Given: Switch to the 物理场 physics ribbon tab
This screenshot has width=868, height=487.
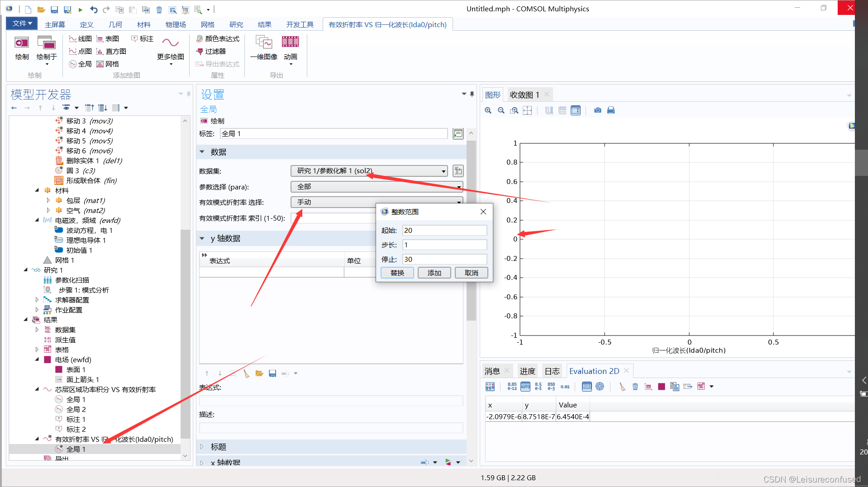Looking at the screenshot, I should click(176, 24).
